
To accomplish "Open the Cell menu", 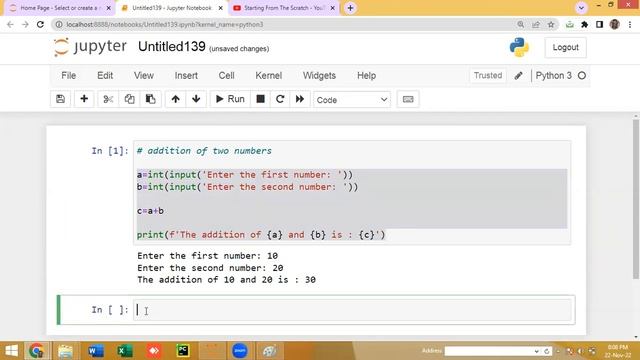I will (x=227, y=76).
